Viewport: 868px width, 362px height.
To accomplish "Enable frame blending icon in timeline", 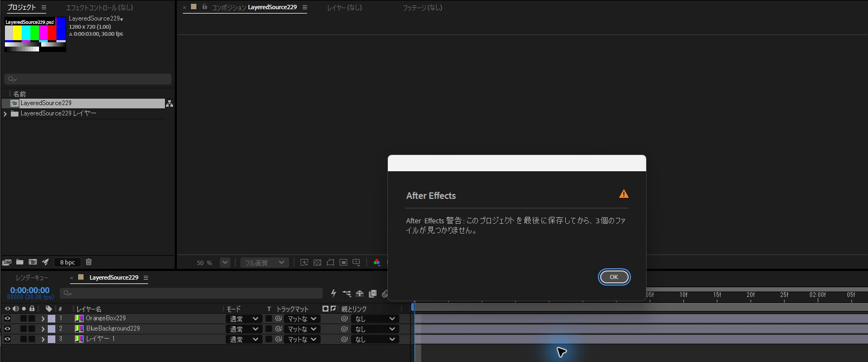I will 373,293.
